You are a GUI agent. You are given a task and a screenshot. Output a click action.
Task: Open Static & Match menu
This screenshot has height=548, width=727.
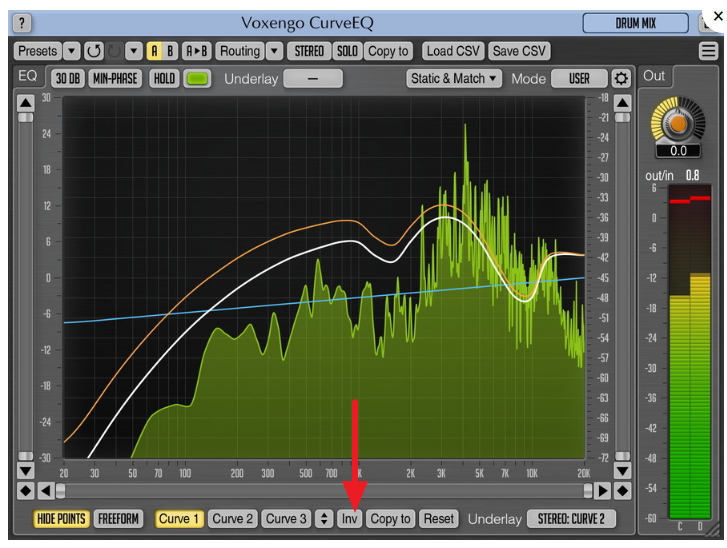(x=453, y=78)
